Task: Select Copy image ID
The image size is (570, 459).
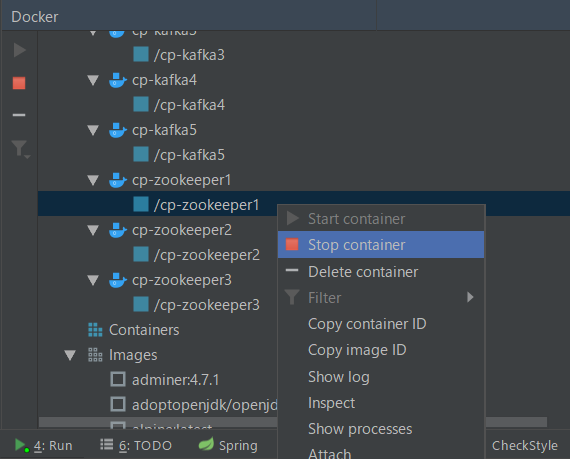Action: 381,350
